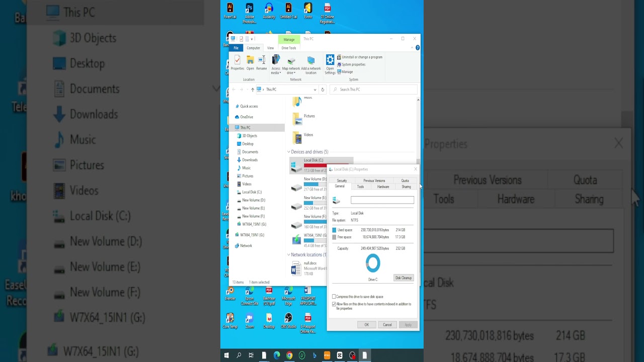Open the blender desktop shortcut
This screenshot has height=362, width=644.
(230, 294)
